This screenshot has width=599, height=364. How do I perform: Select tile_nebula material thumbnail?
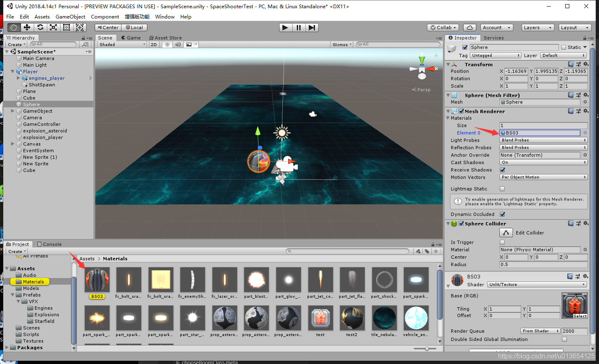(x=384, y=318)
